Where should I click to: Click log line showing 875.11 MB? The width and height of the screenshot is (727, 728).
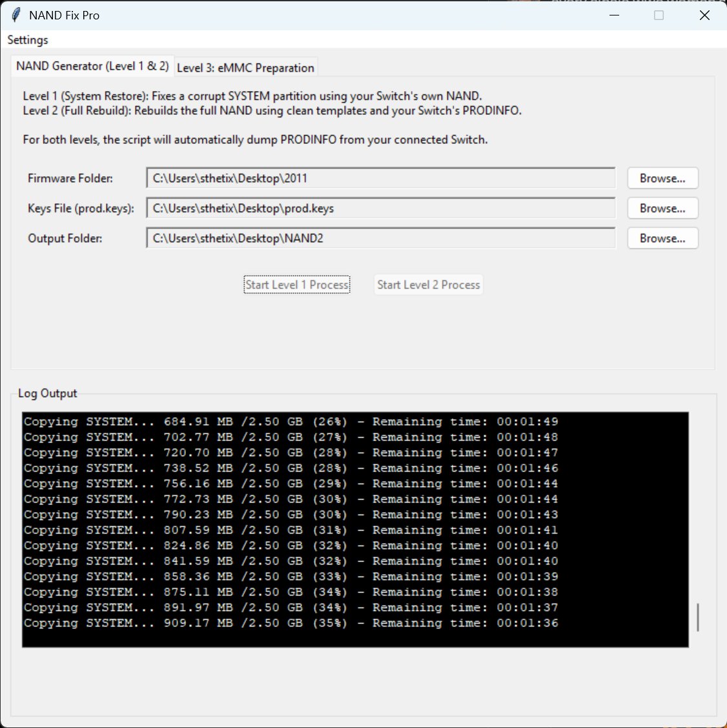pyautogui.click(x=291, y=592)
